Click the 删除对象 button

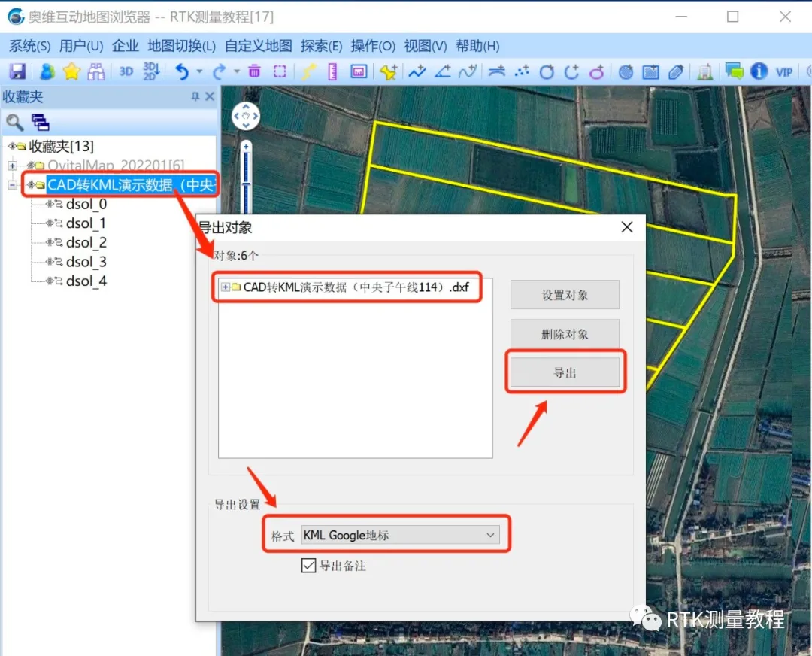[x=565, y=333]
